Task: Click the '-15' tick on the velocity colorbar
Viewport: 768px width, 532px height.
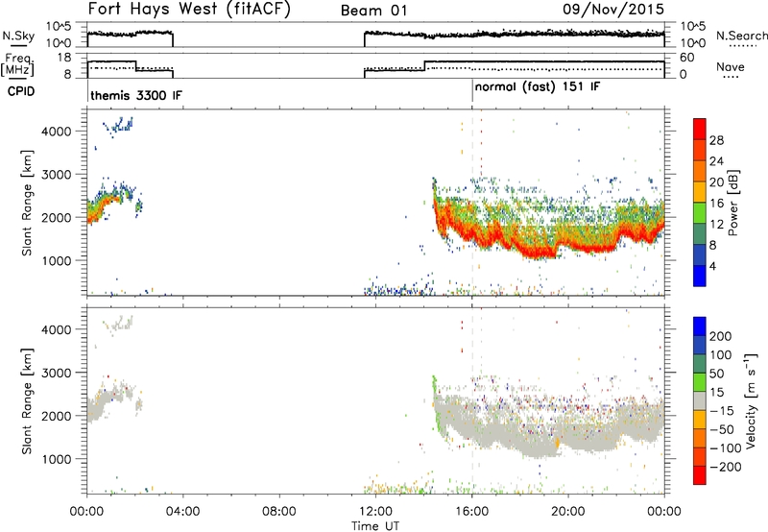Action: coord(722,411)
